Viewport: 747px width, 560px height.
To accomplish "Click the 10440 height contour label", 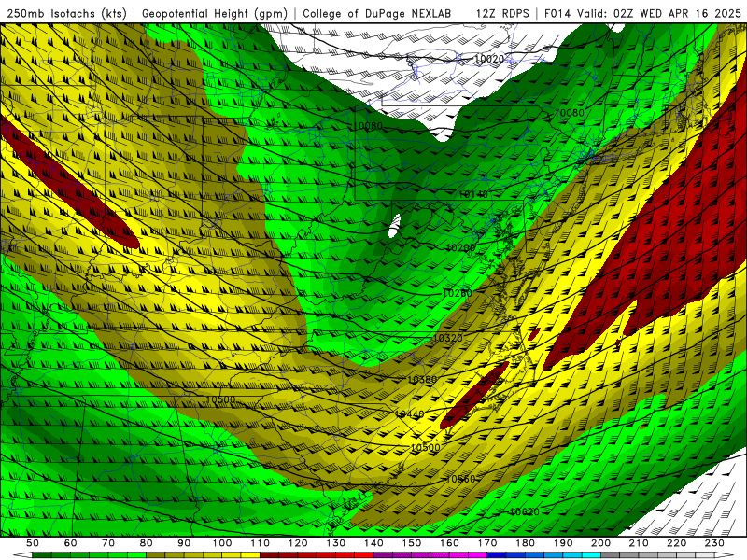I will 410,414.
